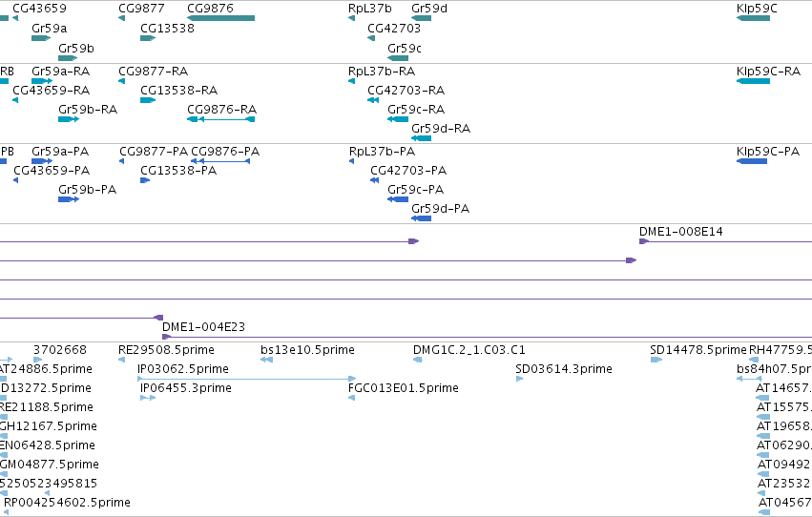812x517 pixels.
Task: Select the Gr59b gene feature
Action: (x=68, y=58)
